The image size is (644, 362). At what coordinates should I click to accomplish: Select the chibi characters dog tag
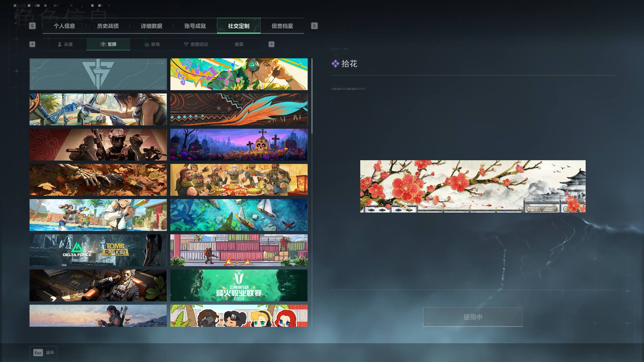coord(239,316)
